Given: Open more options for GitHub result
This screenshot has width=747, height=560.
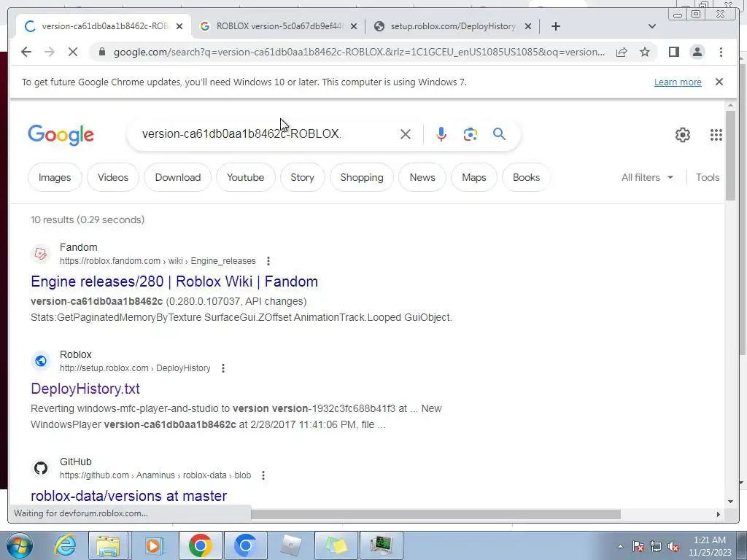Looking at the screenshot, I should [263, 475].
